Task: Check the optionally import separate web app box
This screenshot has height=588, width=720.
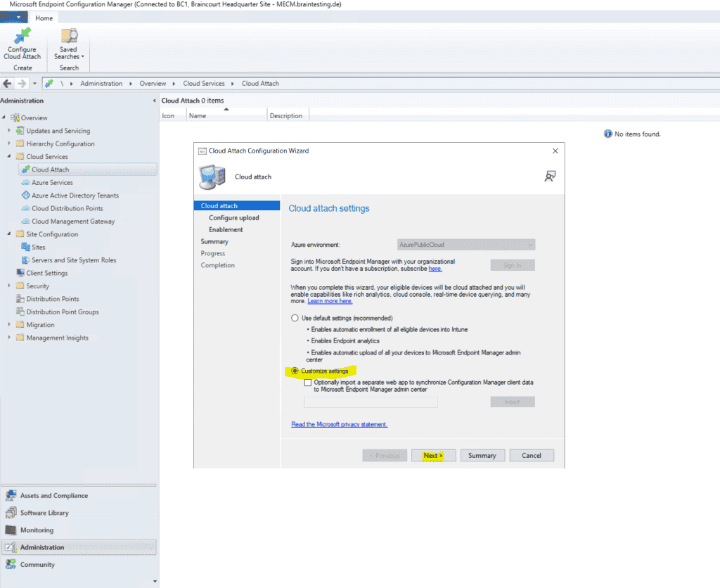Action: [x=307, y=382]
